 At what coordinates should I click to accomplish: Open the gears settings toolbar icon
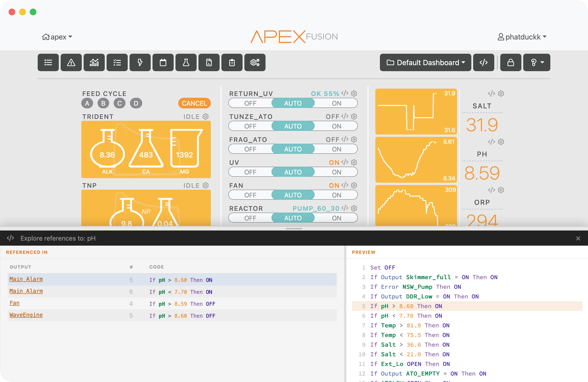click(255, 62)
